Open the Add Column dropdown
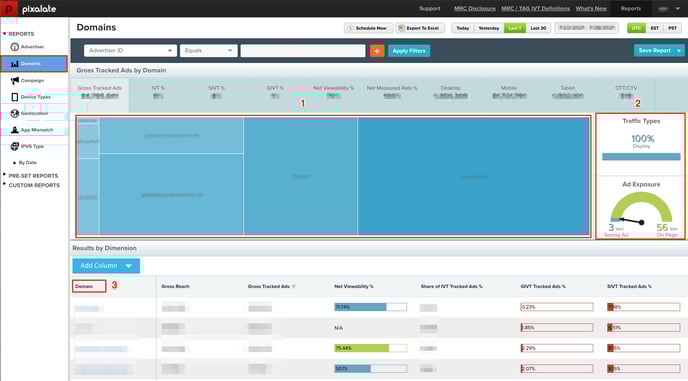Screen dimensions: 688x381 (106, 266)
